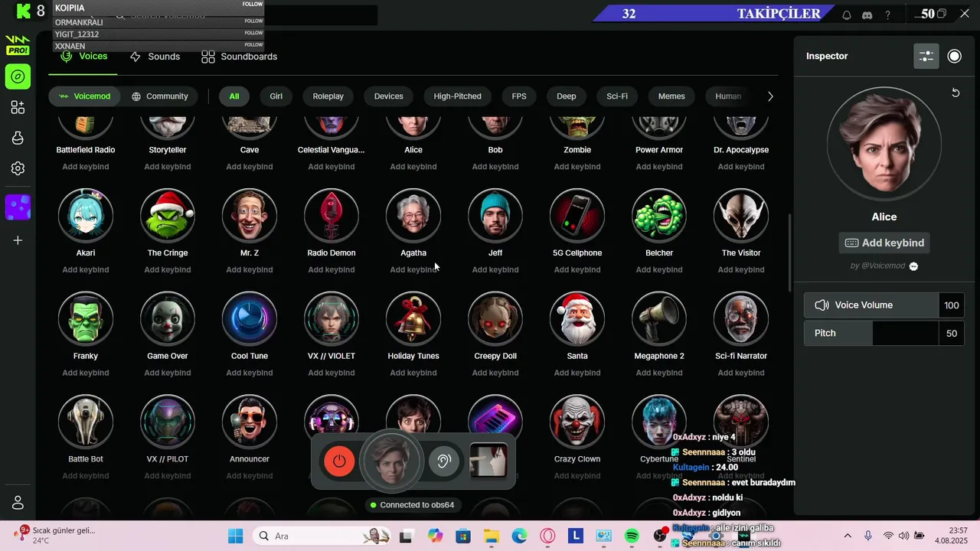The height and width of the screenshot is (551, 980).
Task: Filter voices by All category
Action: click(234, 96)
